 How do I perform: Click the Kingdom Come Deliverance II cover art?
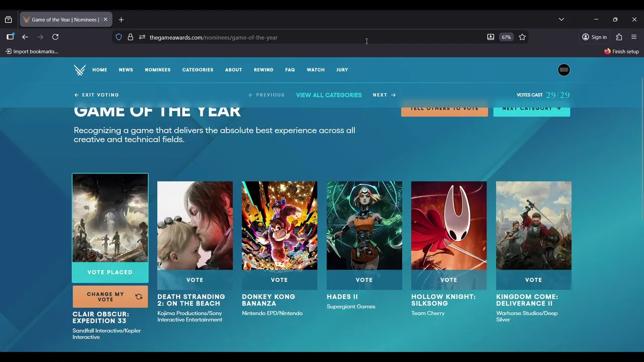(x=534, y=226)
